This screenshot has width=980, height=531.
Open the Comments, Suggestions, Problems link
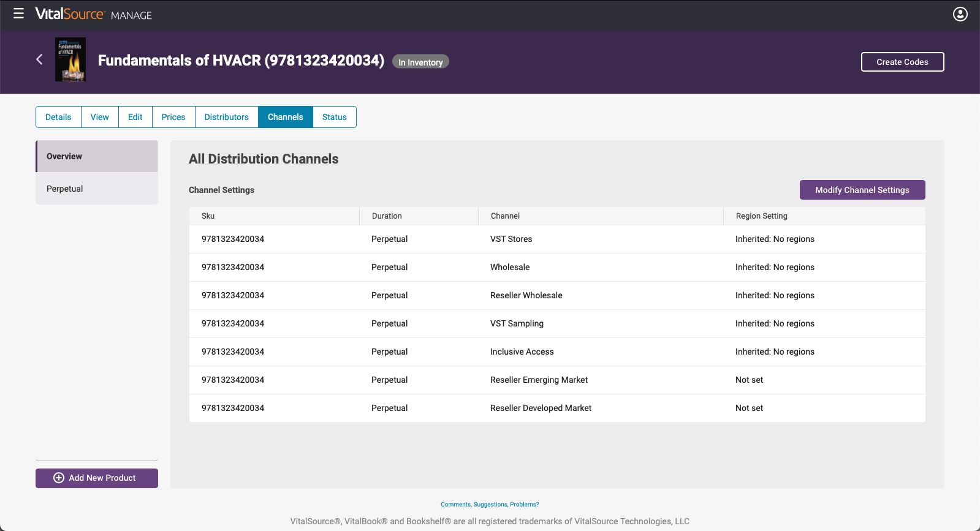pyautogui.click(x=490, y=505)
